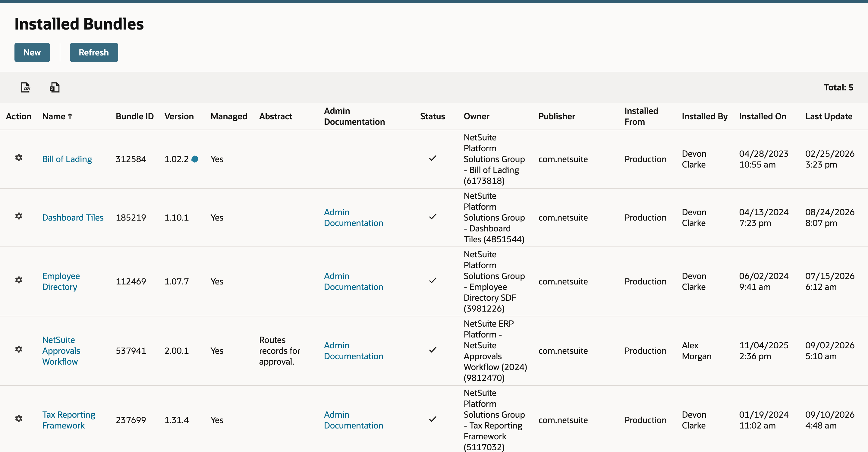The image size is (868, 452).
Task: Sort by Installed On column header
Action: pos(763,116)
